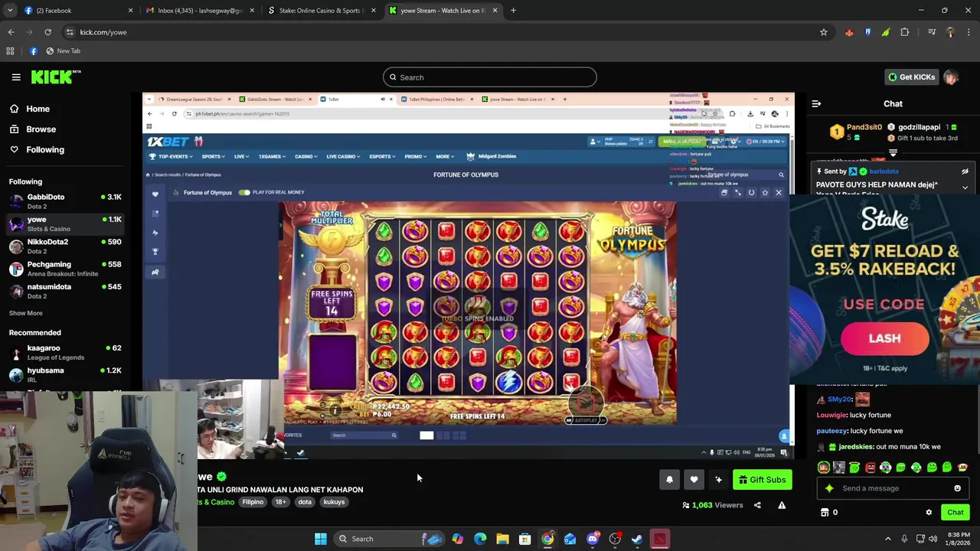This screenshot has height=551, width=980.
Task: Show hidden system tray icons
Action: coord(888,539)
